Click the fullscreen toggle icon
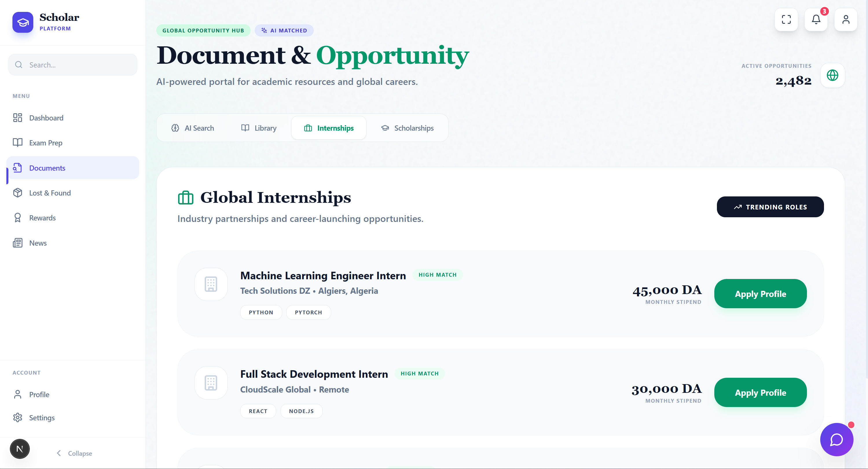The image size is (868, 469). click(786, 20)
